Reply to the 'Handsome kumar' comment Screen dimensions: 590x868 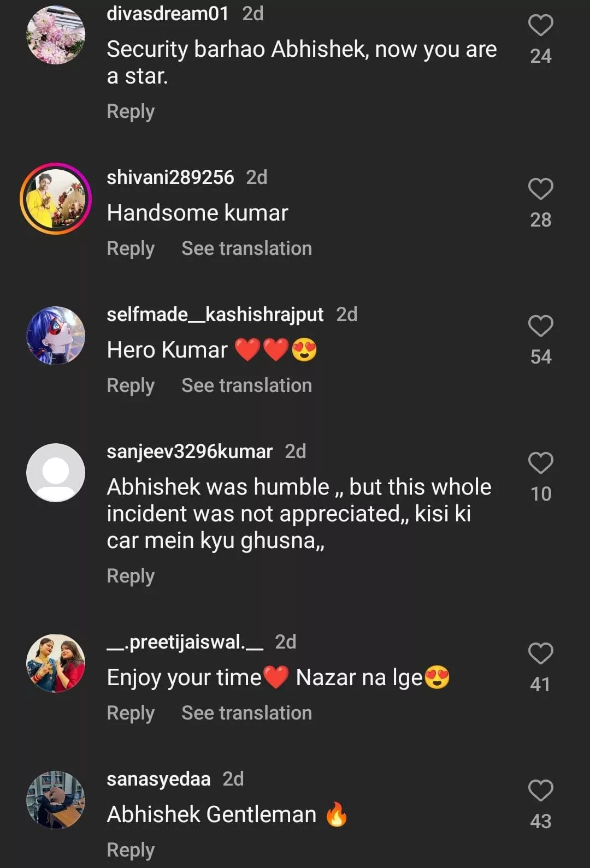[131, 248]
